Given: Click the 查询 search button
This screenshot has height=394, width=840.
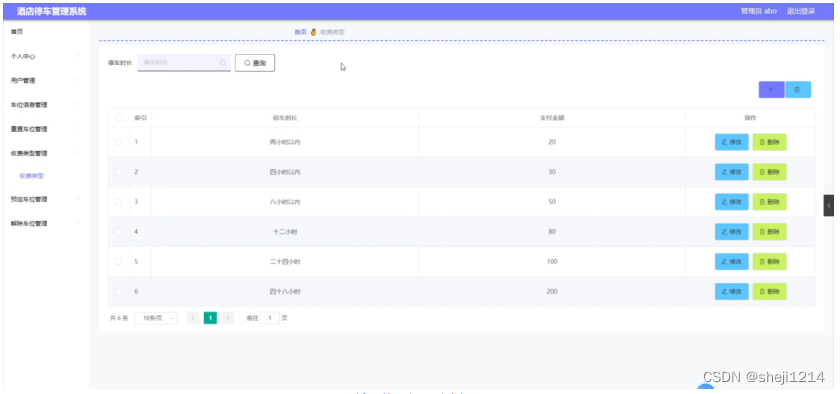Looking at the screenshot, I should point(255,63).
